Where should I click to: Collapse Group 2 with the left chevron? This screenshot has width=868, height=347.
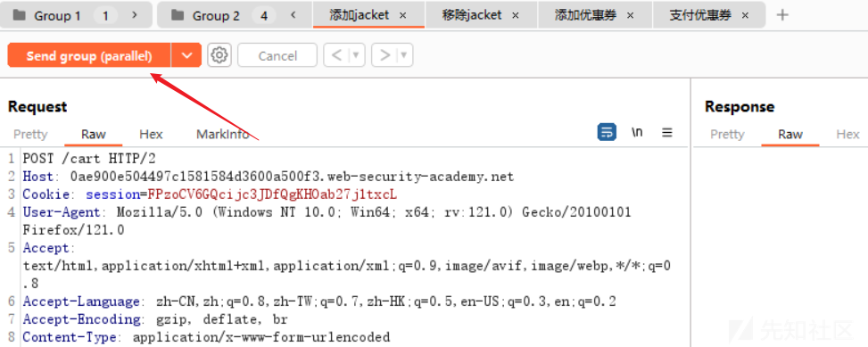[293, 15]
